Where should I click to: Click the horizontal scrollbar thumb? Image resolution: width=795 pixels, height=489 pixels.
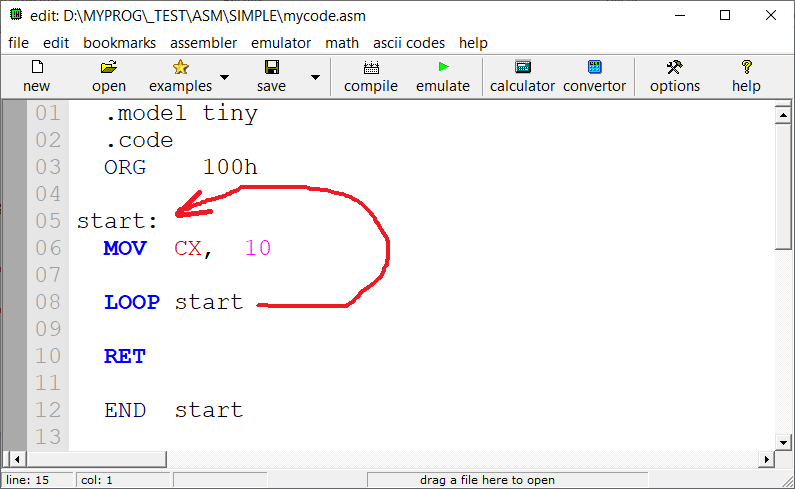[x=97, y=460]
